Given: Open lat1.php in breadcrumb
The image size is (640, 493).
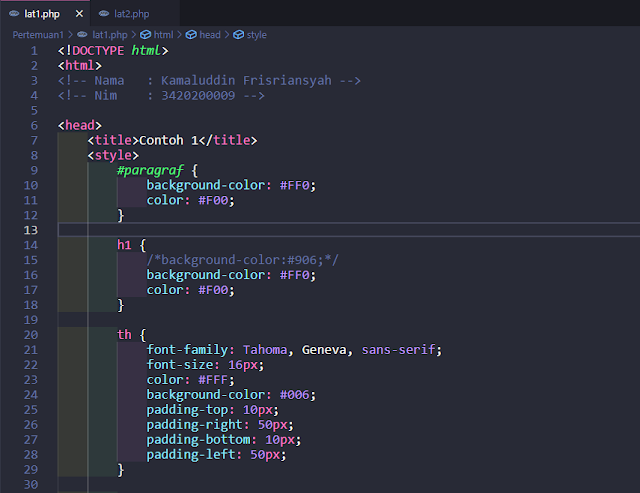Looking at the screenshot, I should click(110, 35).
